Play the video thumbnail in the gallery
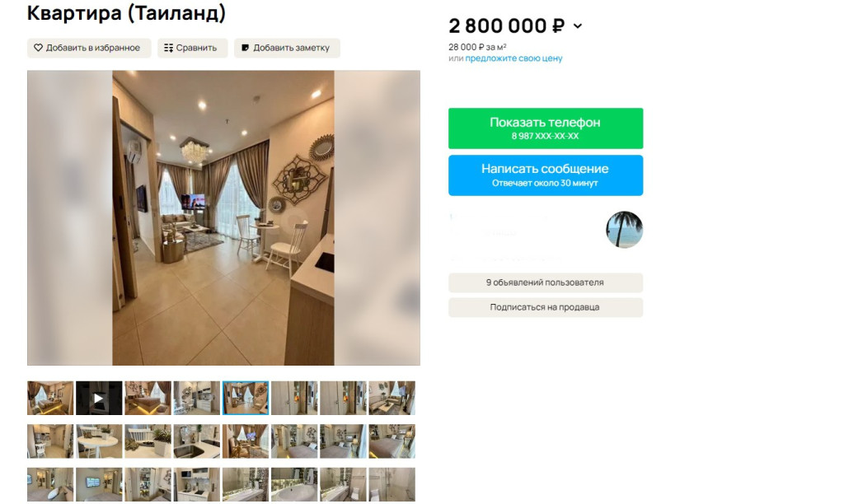Image resolution: width=844 pixels, height=504 pixels. click(99, 398)
